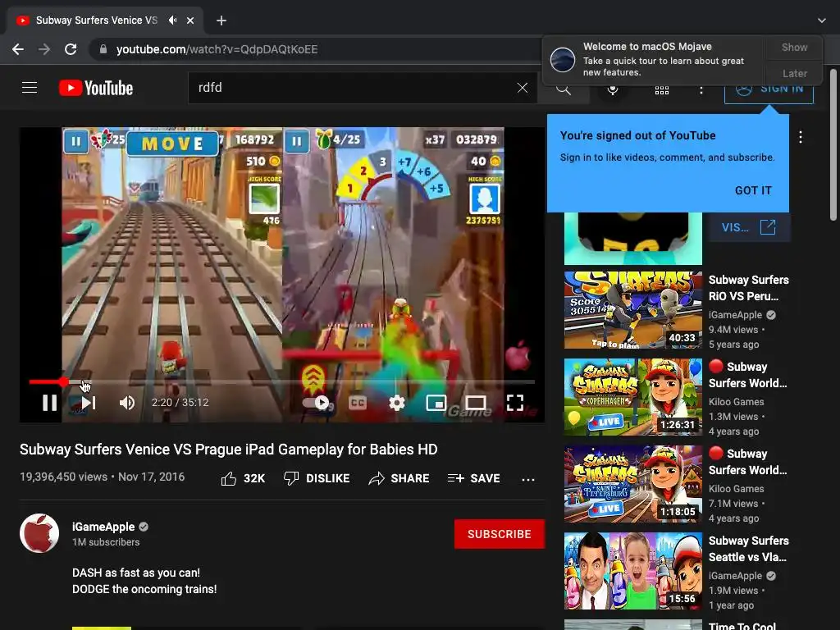Image resolution: width=840 pixels, height=630 pixels.
Task: Open iGameApple channel name link
Action: [103, 527]
